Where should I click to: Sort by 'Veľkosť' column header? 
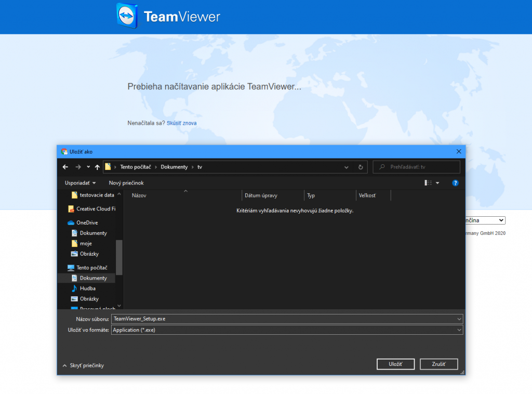[x=367, y=195]
